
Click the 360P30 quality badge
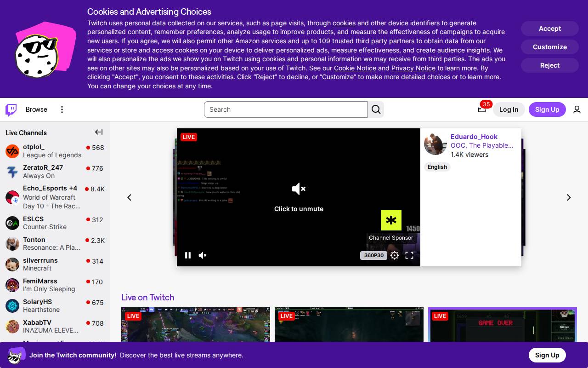tap(373, 255)
